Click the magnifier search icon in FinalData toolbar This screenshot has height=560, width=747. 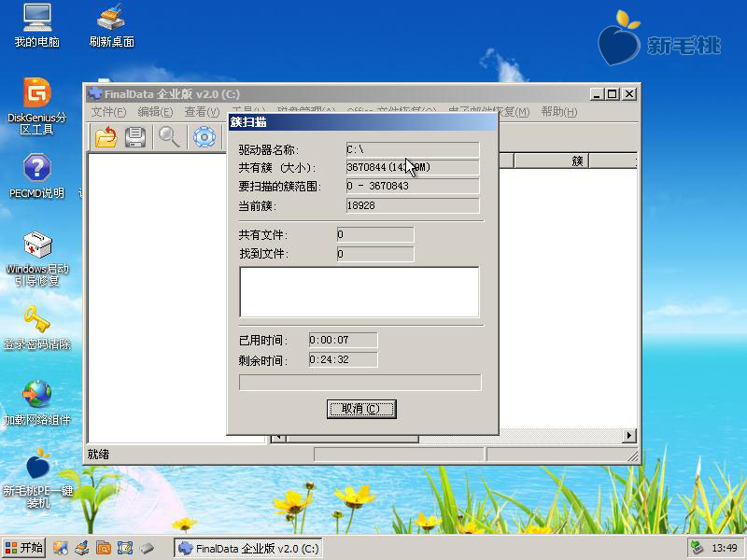click(x=169, y=137)
